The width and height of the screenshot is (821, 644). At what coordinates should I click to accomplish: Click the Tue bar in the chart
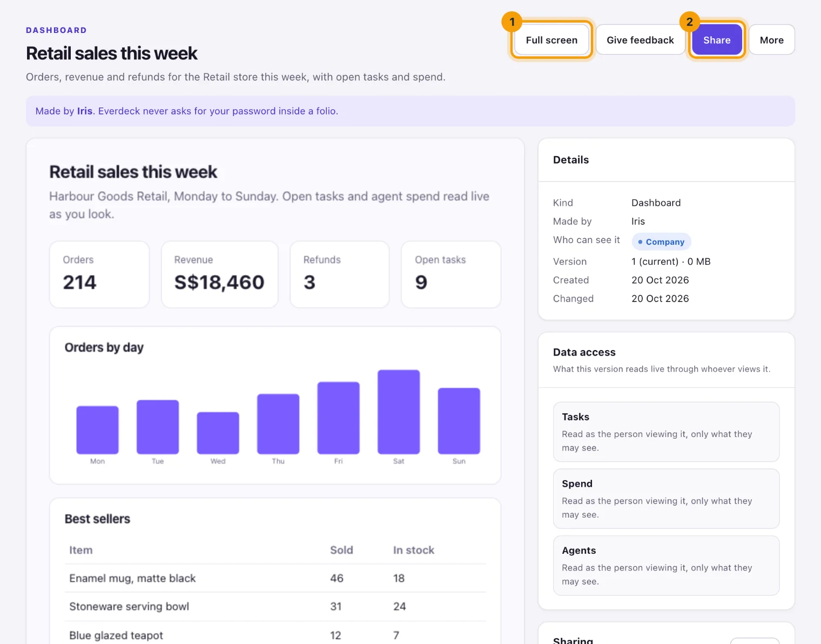[x=158, y=427]
